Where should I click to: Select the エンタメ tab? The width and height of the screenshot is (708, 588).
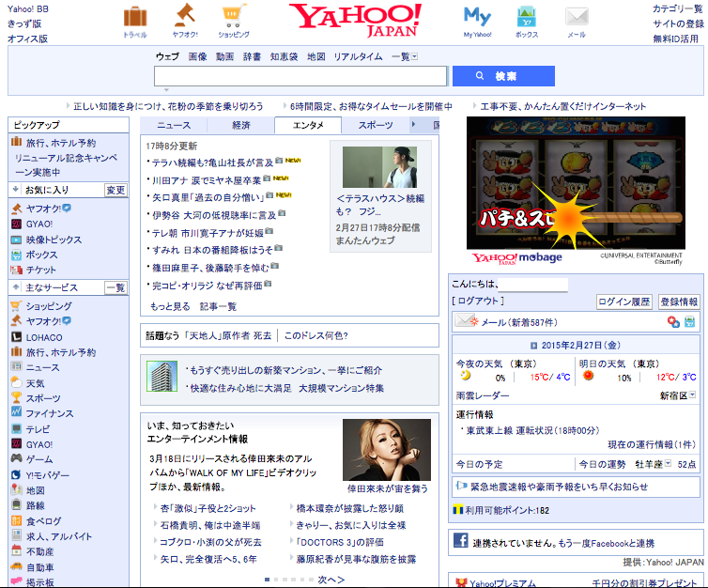308,125
